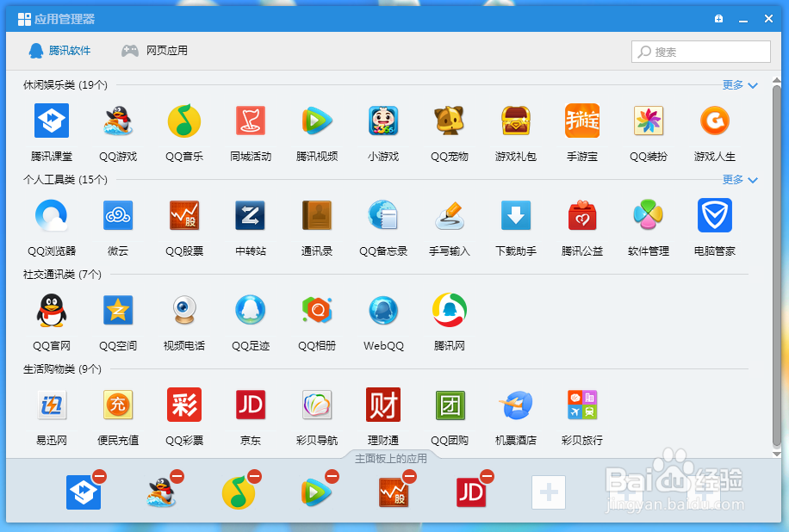The width and height of the screenshot is (789, 532).
Task: Launch 电脑管家 from 个人工具类
Action: point(715,215)
